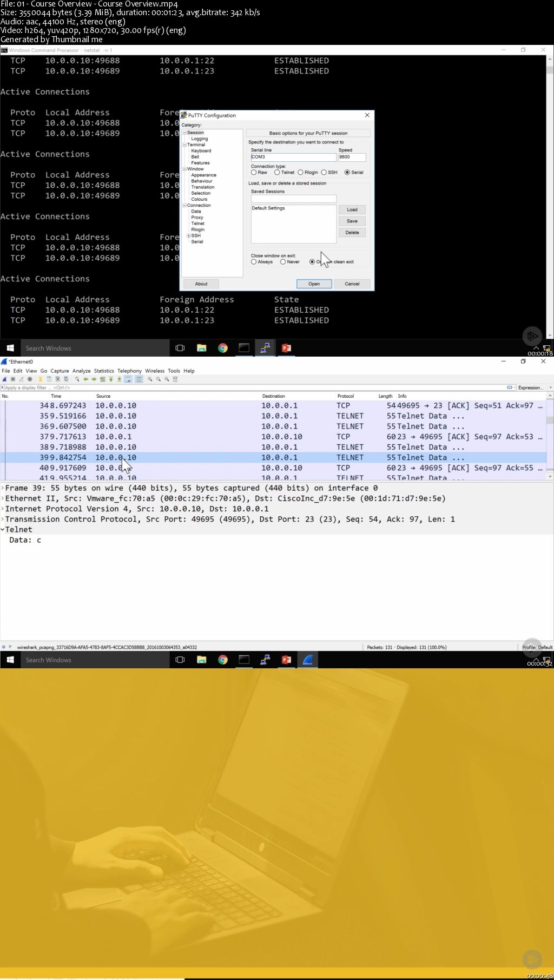This screenshot has height=980, width=554.
Task: Expand the Frame 39 details row
Action: 3,488
